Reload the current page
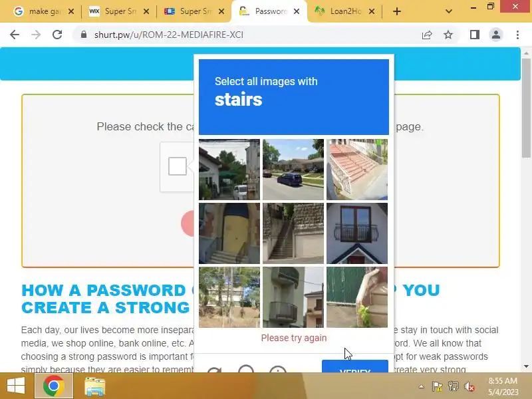The height and width of the screenshot is (399, 532). (57, 35)
